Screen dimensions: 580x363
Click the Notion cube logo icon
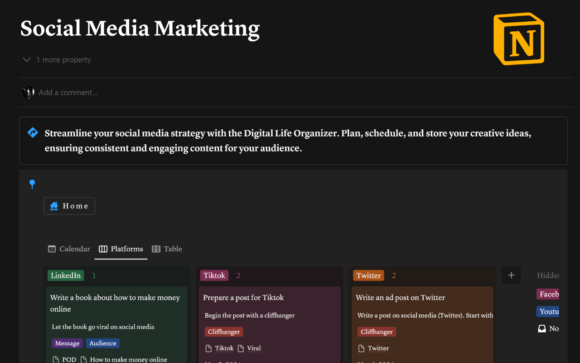[x=519, y=39]
